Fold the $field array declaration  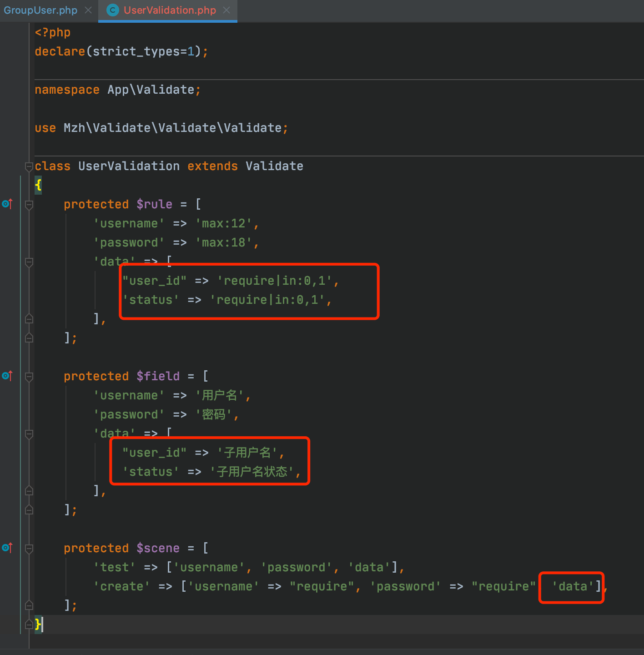(x=29, y=377)
